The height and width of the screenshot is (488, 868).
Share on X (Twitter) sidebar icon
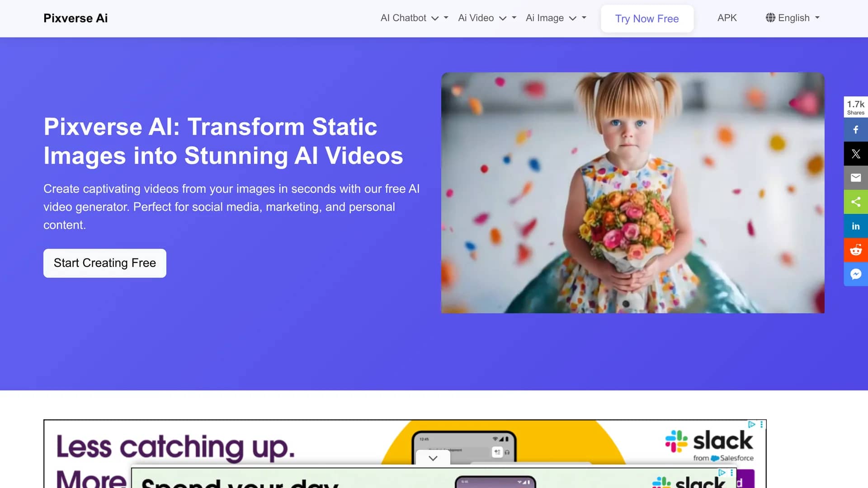tap(856, 154)
